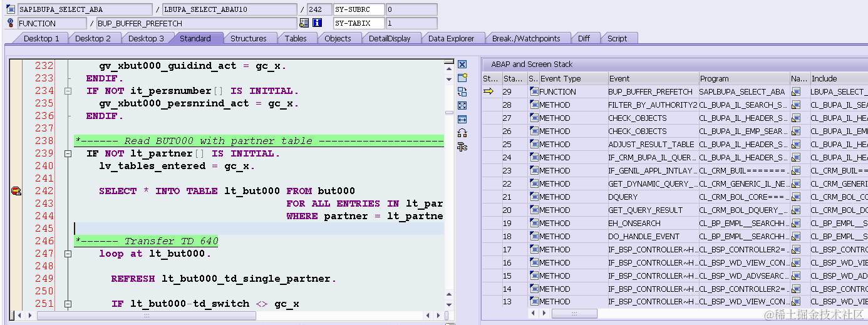Collapse the IF block at line 239

pos(68,153)
